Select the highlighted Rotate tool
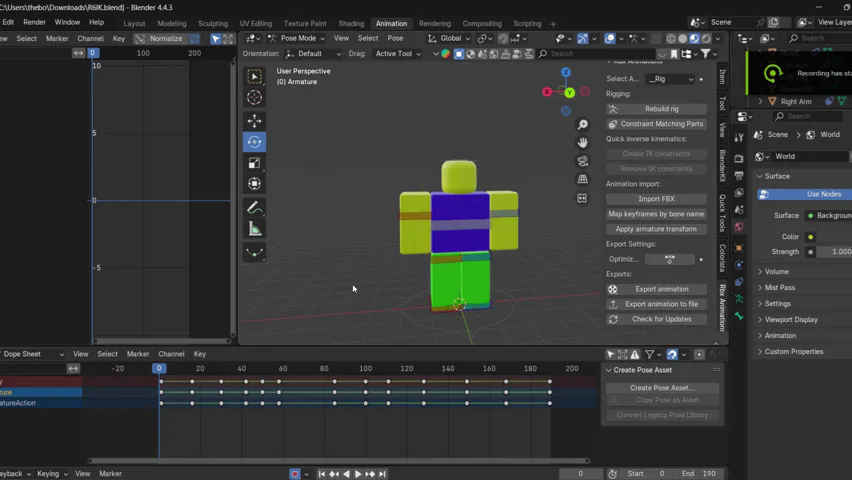 (254, 142)
